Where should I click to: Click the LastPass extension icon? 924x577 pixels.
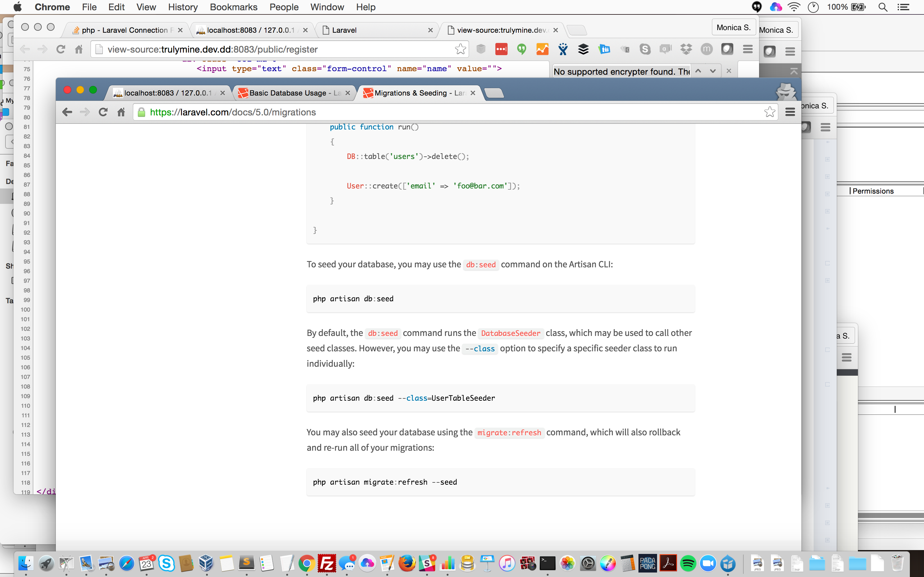(501, 49)
